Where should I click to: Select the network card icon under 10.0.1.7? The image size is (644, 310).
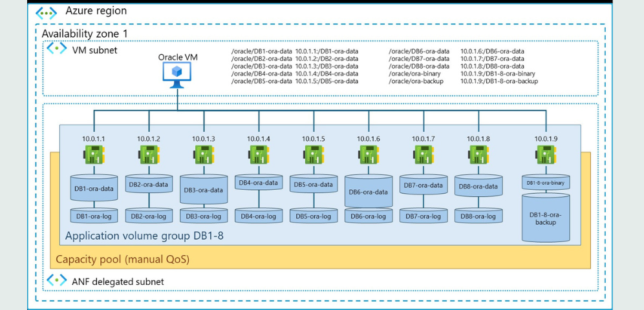click(x=424, y=155)
